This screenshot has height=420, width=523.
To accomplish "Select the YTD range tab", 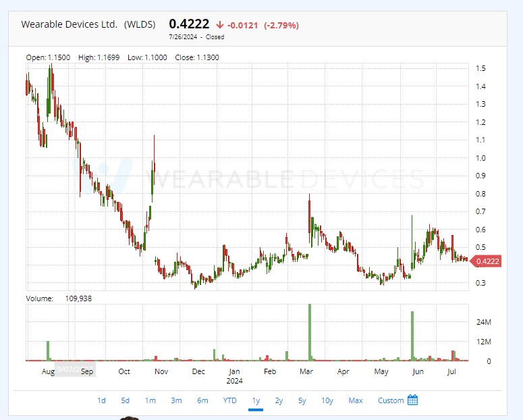I will [x=230, y=400].
